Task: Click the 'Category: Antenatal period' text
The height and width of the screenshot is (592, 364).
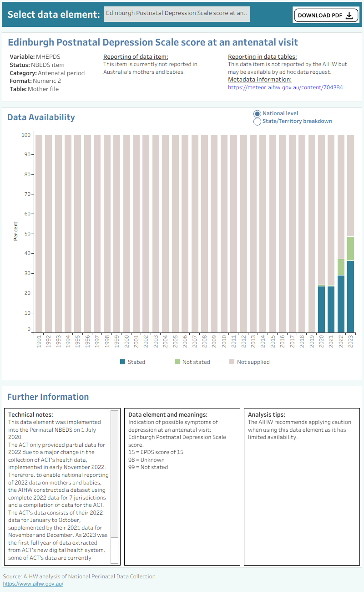Action: (x=47, y=73)
